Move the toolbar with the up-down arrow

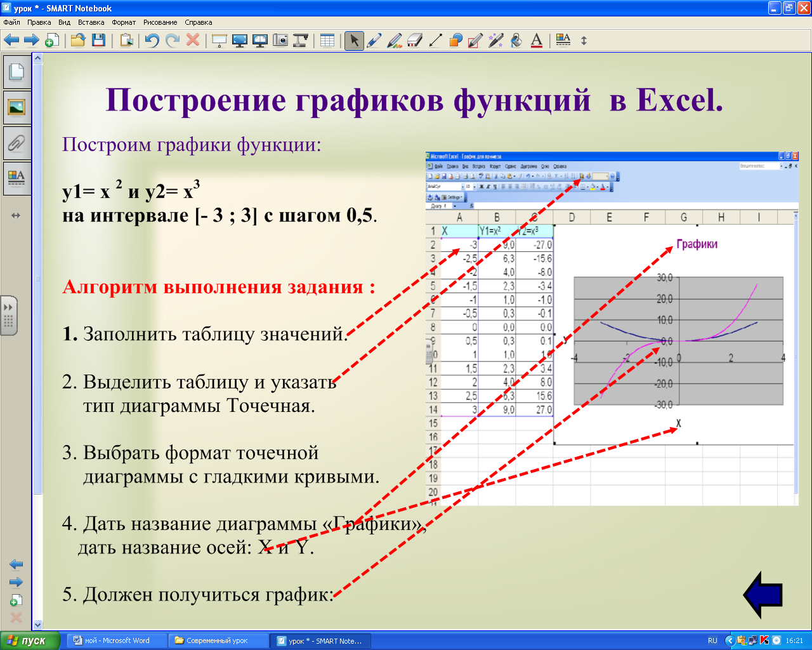click(x=584, y=41)
